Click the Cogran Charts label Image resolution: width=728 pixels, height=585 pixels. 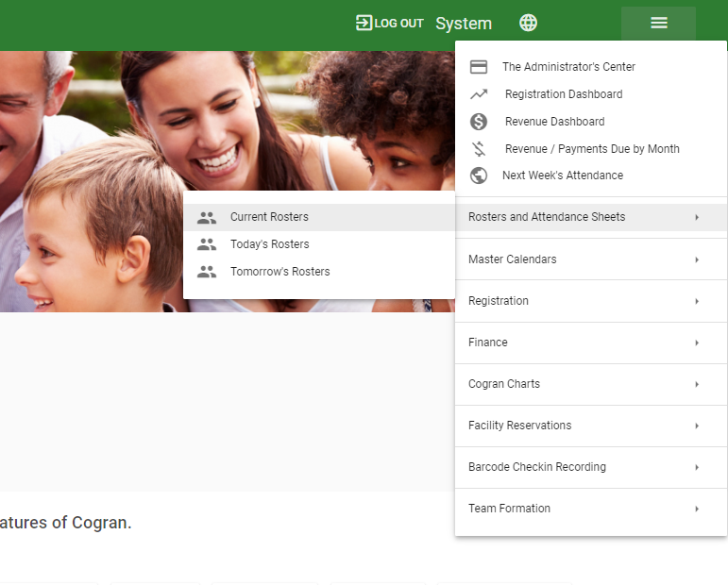pos(504,384)
